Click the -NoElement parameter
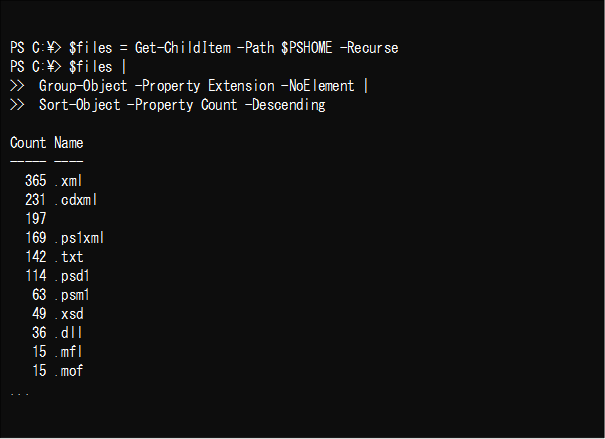Viewport: 605px width, 439px height. pos(318,86)
